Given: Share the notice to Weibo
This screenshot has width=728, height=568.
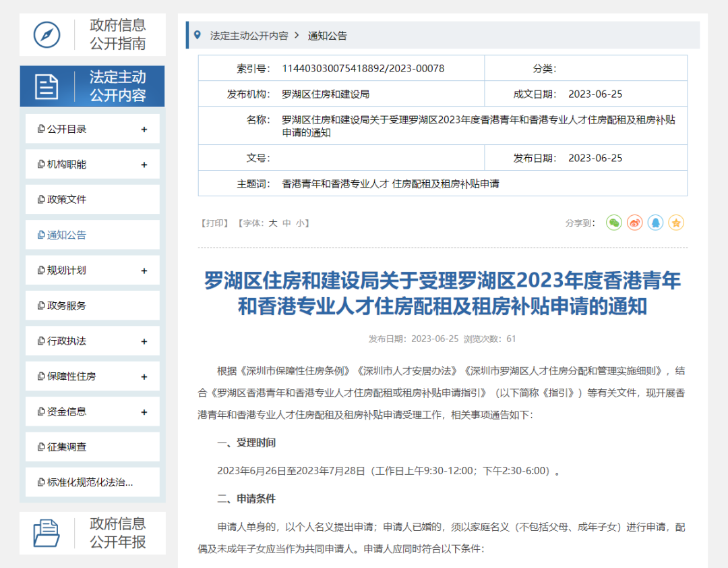Looking at the screenshot, I should tap(635, 223).
